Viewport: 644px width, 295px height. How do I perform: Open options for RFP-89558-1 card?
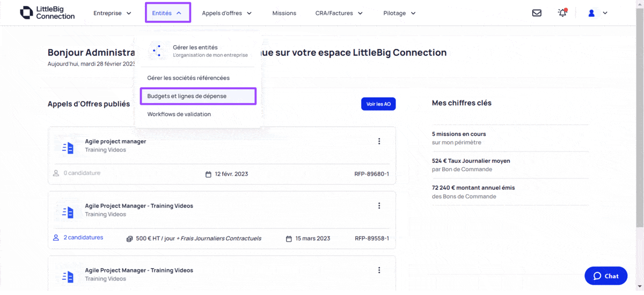(x=379, y=206)
